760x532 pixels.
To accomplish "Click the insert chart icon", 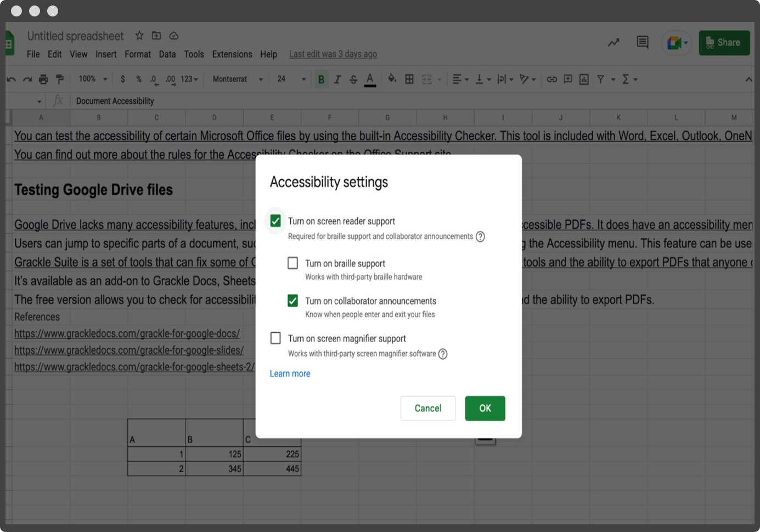I will pyautogui.click(x=584, y=79).
